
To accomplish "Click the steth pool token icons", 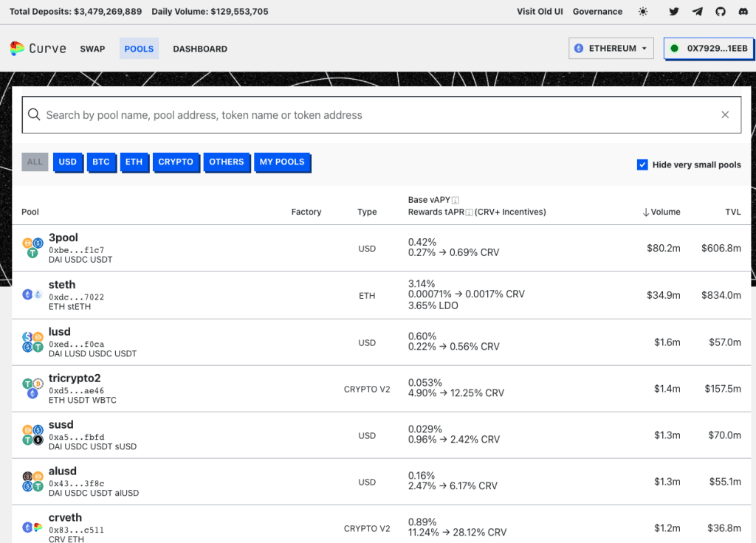I will coord(32,294).
